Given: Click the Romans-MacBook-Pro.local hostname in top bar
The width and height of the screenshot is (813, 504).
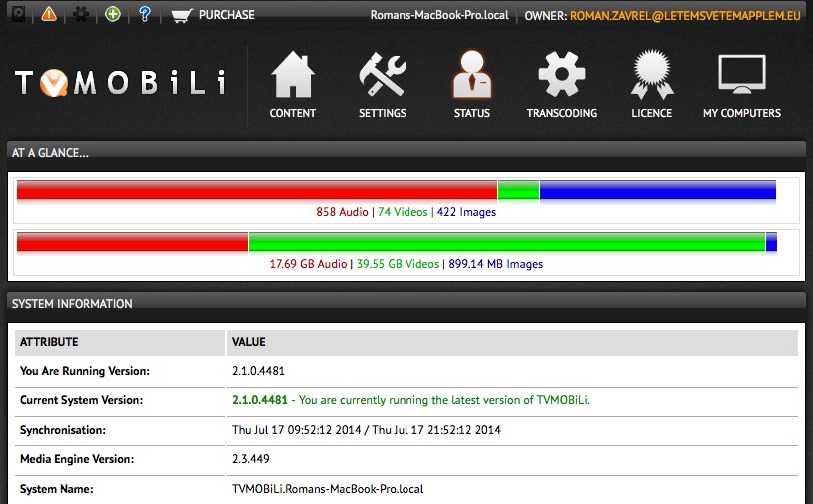Looking at the screenshot, I should pyautogui.click(x=439, y=16).
